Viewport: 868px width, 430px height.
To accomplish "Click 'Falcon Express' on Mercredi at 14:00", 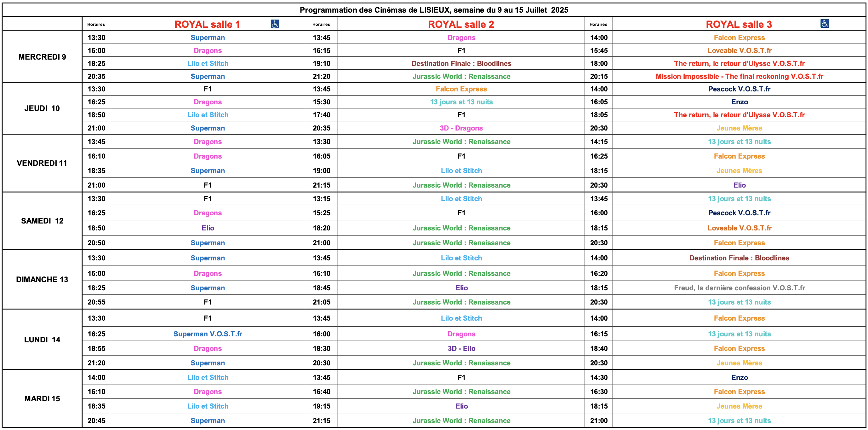I will 739,38.
